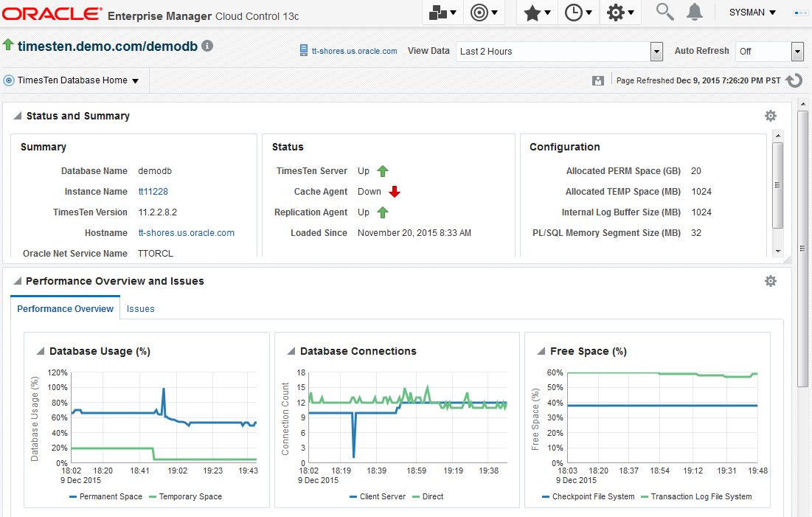Open Status and Summary gear settings
Image resolution: width=812 pixels, height=517 pixels.
770,116
